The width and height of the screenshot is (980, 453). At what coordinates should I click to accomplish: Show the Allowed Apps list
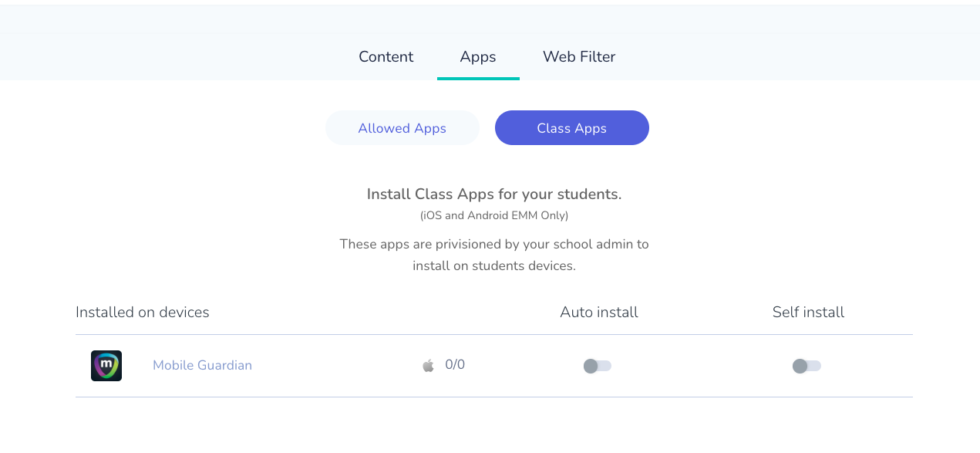point(402,128)
